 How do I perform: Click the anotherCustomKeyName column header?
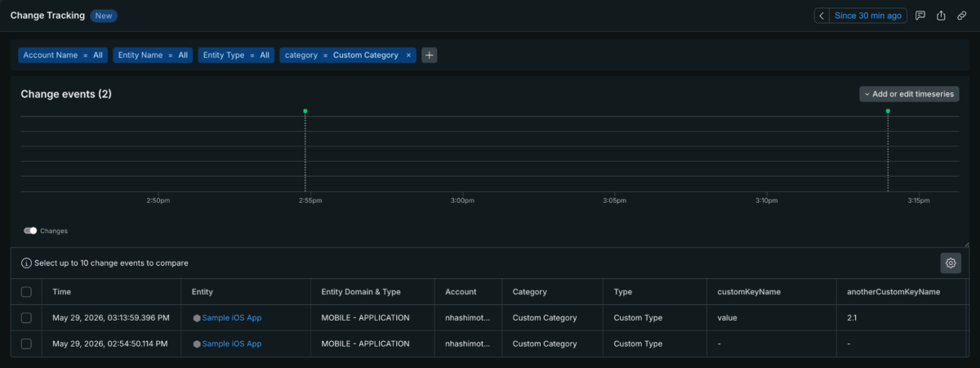point(894,291)
